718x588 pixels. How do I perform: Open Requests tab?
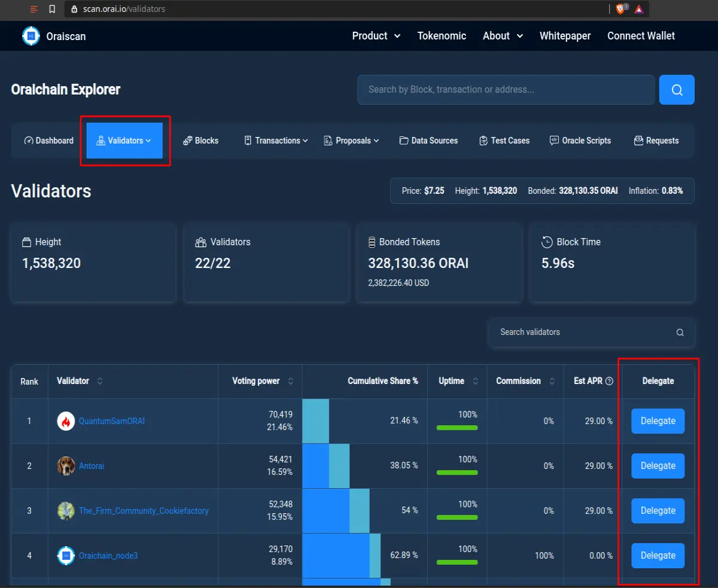point(656,141)
